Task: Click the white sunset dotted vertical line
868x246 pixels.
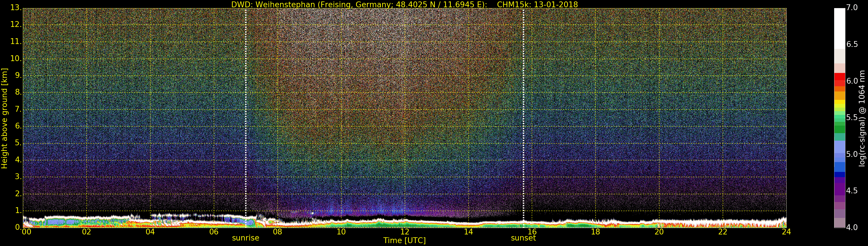Action: [523, 111]
